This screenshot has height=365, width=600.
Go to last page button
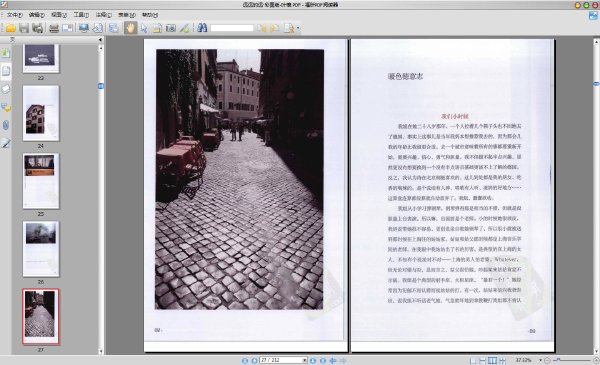323,360
